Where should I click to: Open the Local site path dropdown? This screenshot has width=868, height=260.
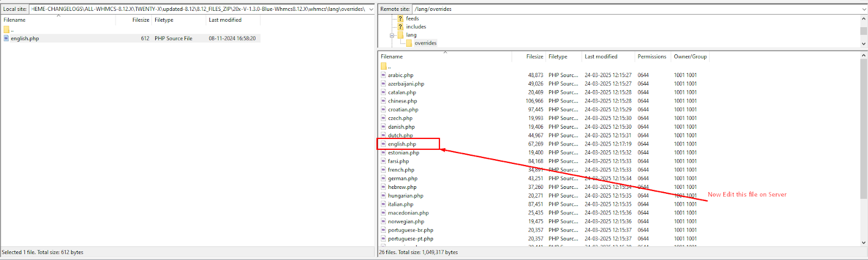[371, 9]
